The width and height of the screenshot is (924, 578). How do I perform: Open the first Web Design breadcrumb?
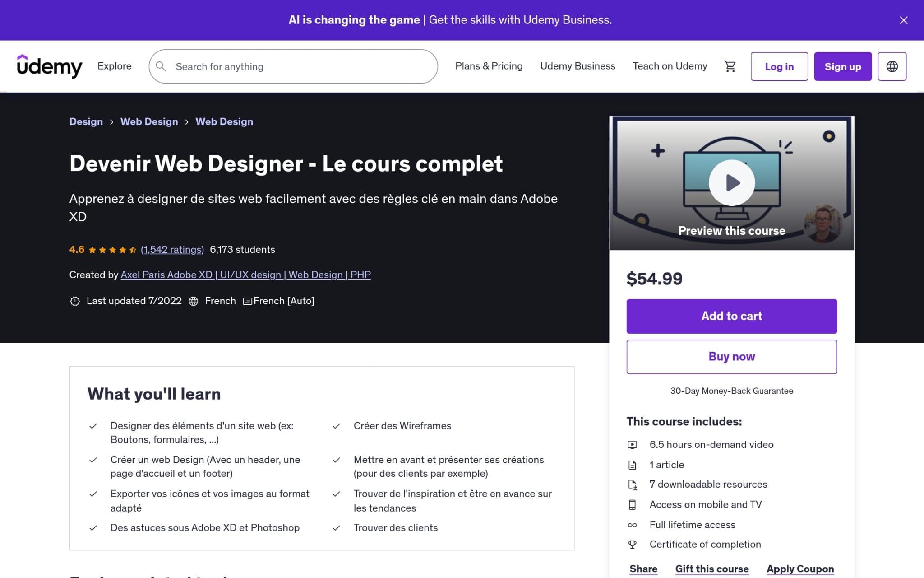[149, 121]
